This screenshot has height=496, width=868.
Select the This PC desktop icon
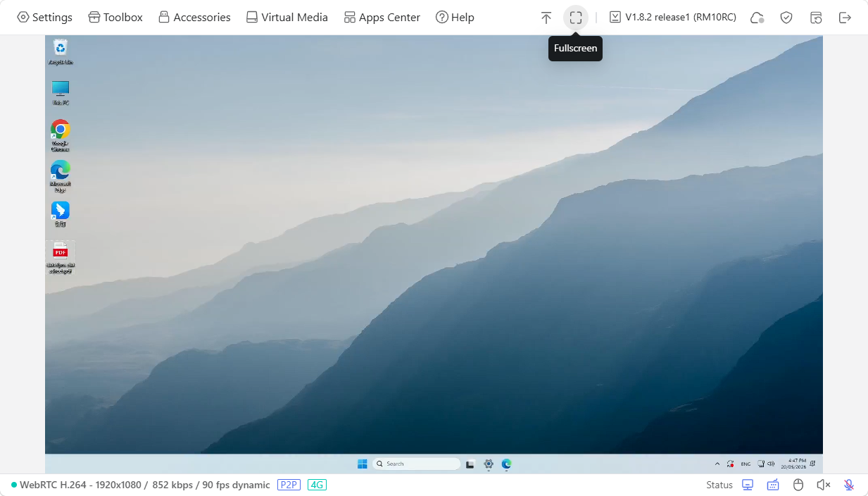61,92
